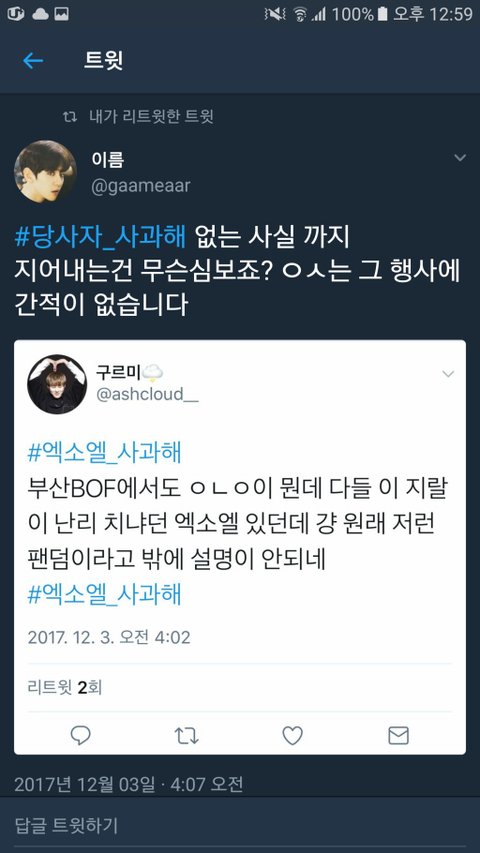Reply to the quoted tweet with the speech bubble icon
Viewport: 480px width, 853px height.
click(81, 735)
